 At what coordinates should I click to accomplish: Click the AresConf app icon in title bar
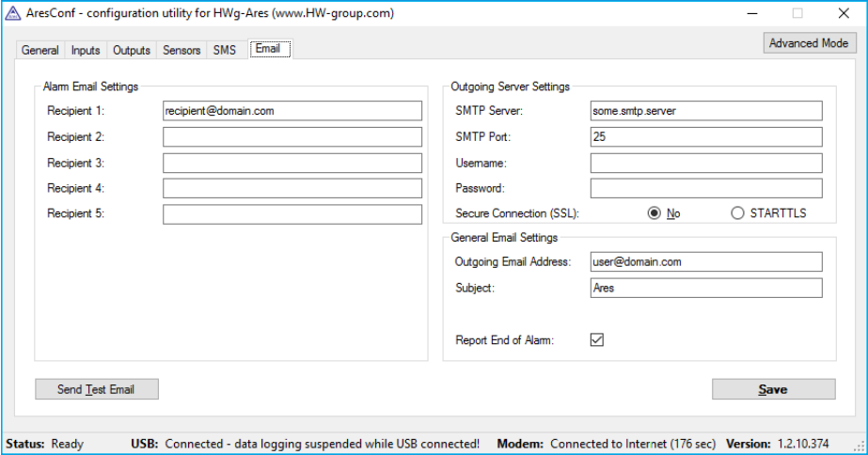click(x=12, y=13)
